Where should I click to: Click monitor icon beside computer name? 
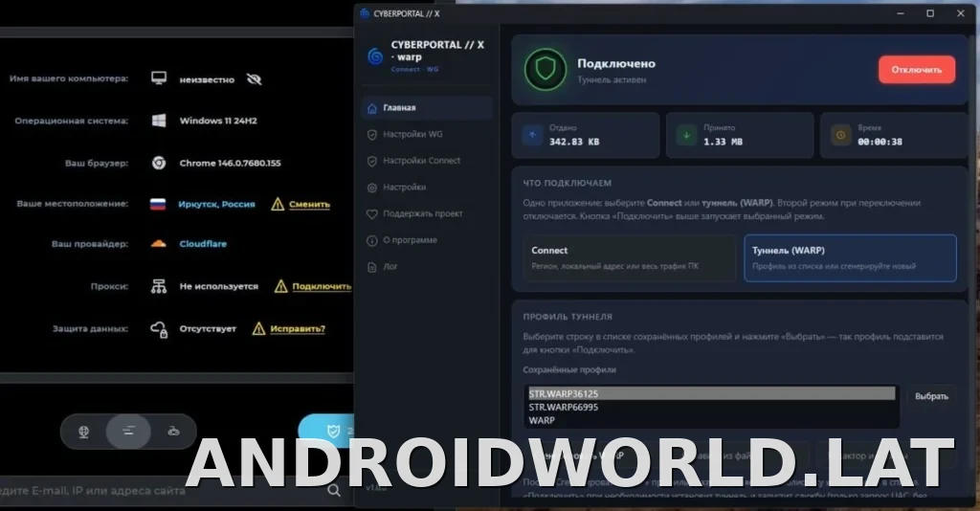tap(159, 78)
